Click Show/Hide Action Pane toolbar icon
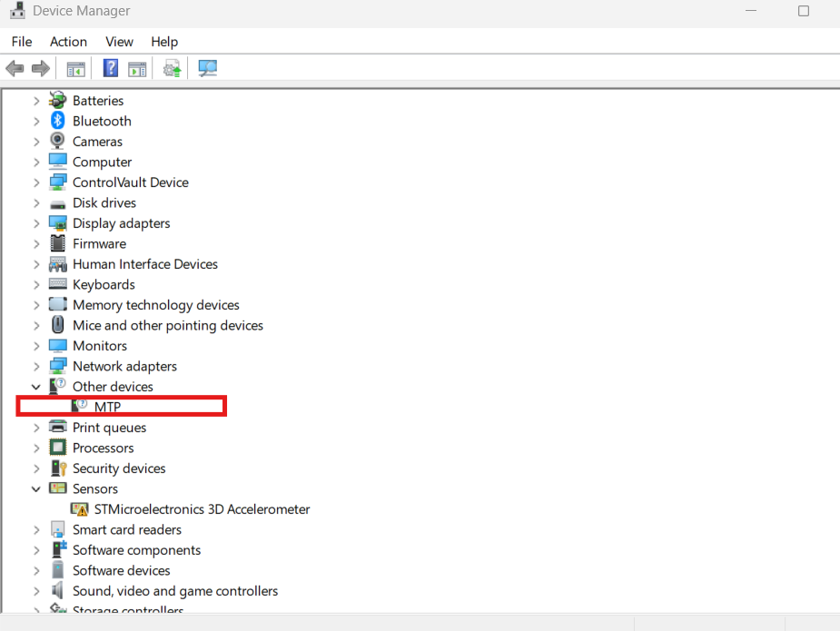 tap(137, 69)
